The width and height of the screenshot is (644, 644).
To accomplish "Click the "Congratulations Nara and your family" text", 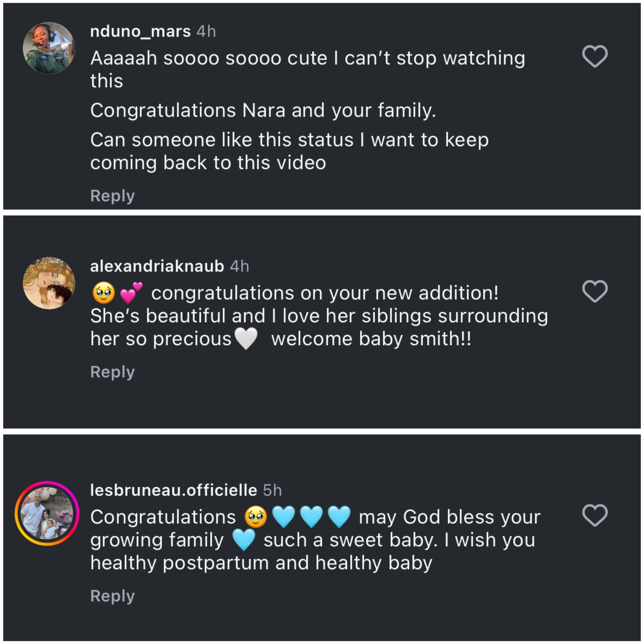I will [263, 110].
